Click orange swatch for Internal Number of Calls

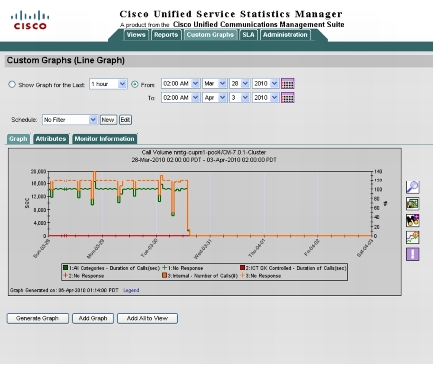[164, 276]
